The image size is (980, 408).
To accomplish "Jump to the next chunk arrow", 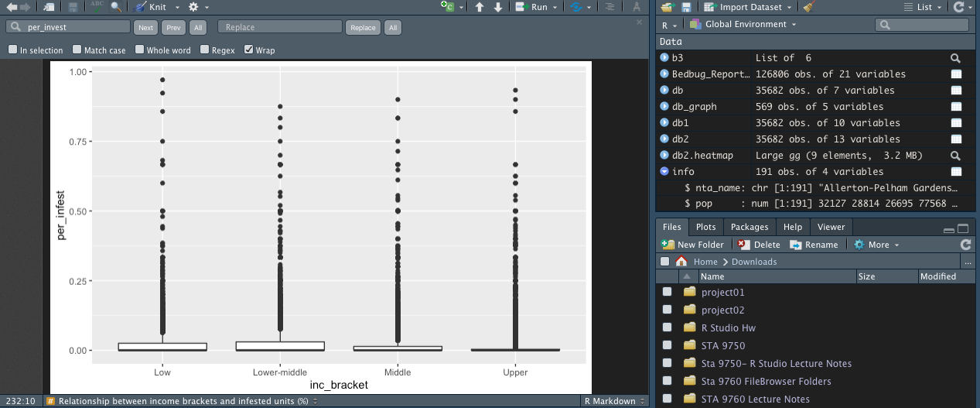I will tap(498, 7).
